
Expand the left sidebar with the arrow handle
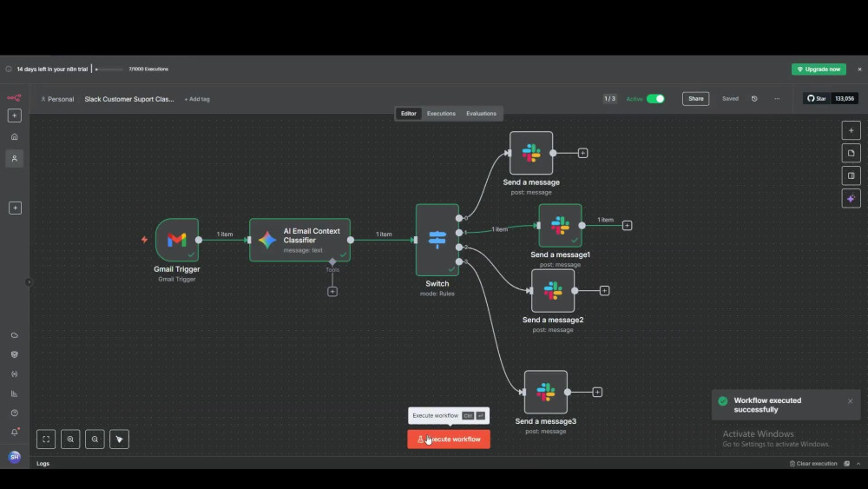tap(29, 282)
